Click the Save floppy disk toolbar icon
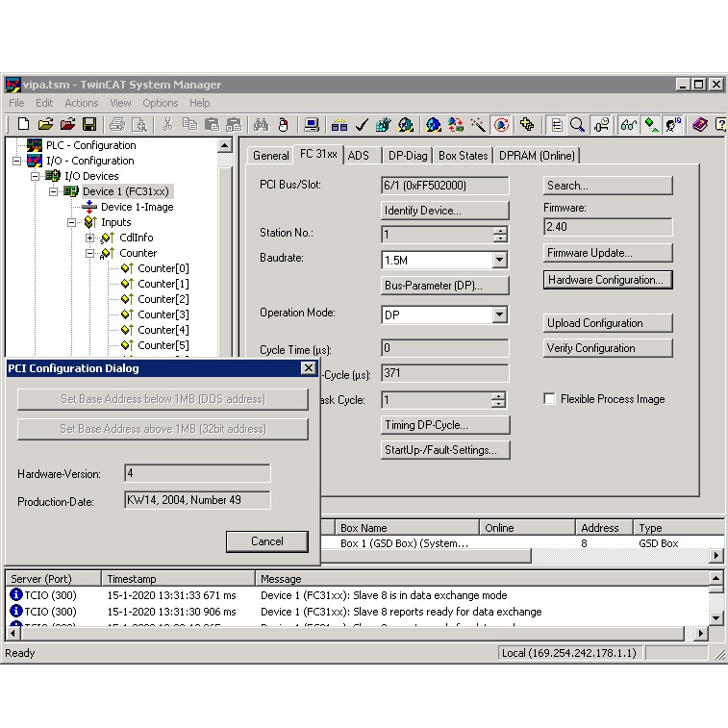 click(x=89, y=124)
